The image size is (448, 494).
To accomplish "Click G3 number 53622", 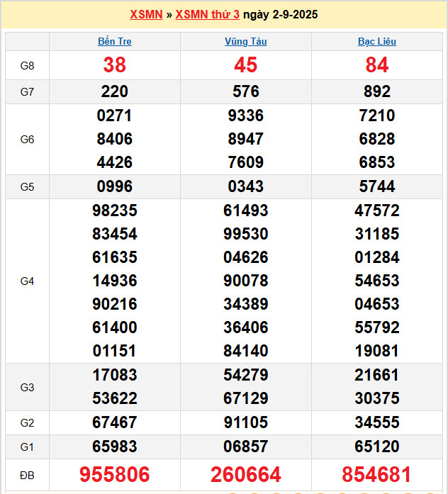I will [115, 398].
